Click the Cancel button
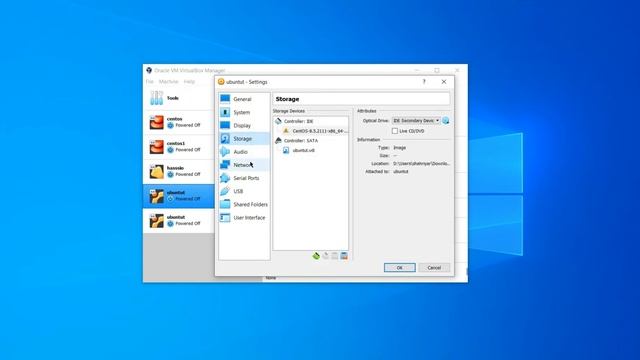Viewport: 640px width, 360px height. (x=434, y=268)
